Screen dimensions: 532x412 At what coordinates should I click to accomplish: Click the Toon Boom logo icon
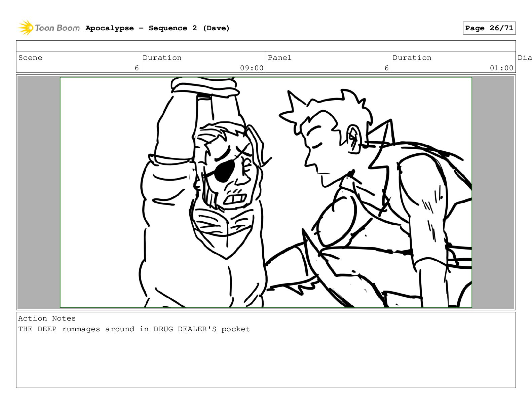click(26, 28)
